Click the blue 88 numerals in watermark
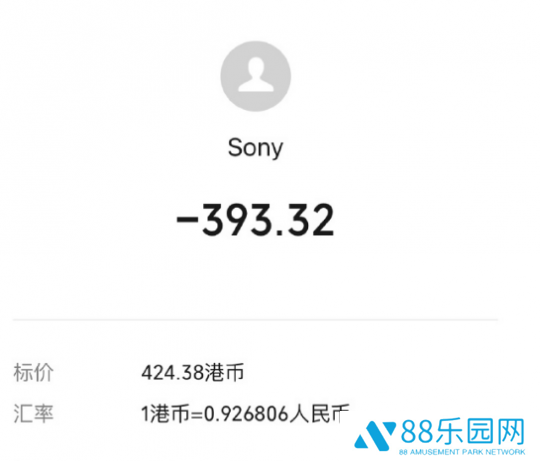The height and width of the screenshot is (461, 540). coord(417,432)
